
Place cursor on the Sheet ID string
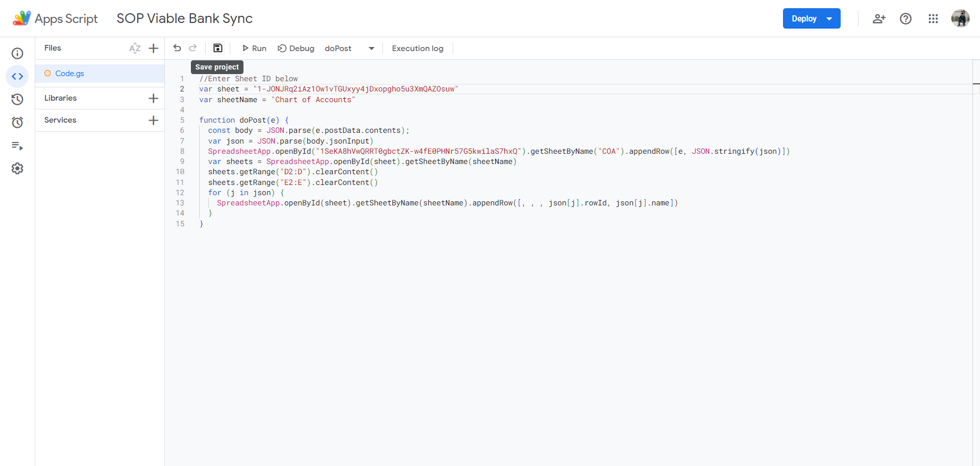pyautogui.click(x=355, y=89)
